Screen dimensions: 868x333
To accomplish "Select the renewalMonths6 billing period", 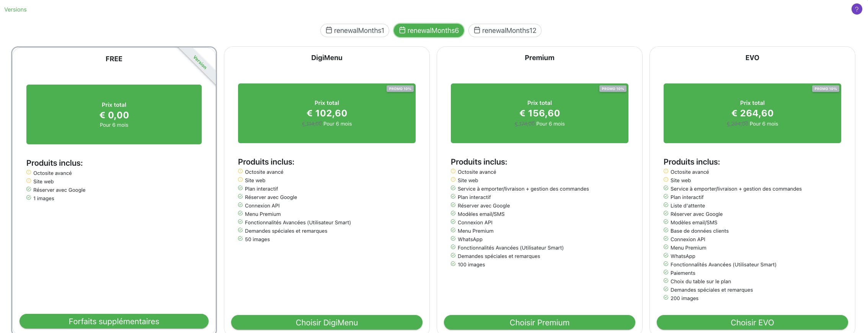I will pos(429,31).
